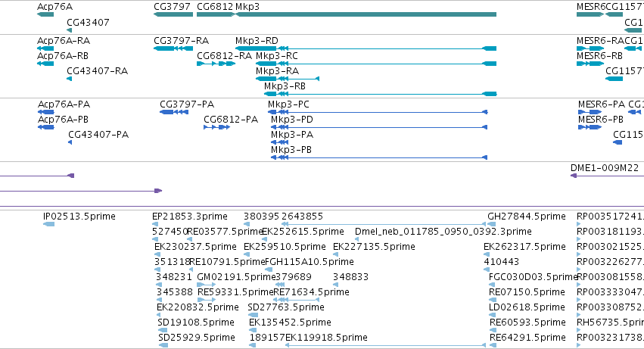Screen dimensions: 644x349
Task: Click the CG43407-PA protein label
Action: pyautogui.click(x=98, y=135)
